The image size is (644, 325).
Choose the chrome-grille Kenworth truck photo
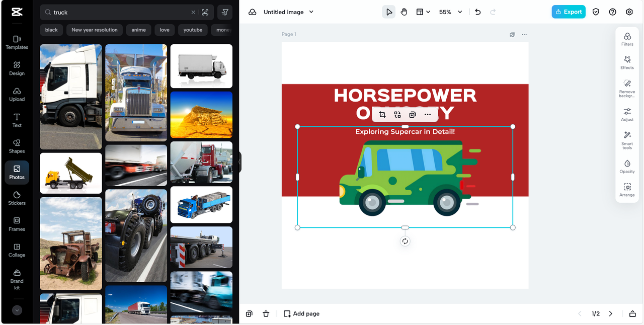tap(136, 93)
